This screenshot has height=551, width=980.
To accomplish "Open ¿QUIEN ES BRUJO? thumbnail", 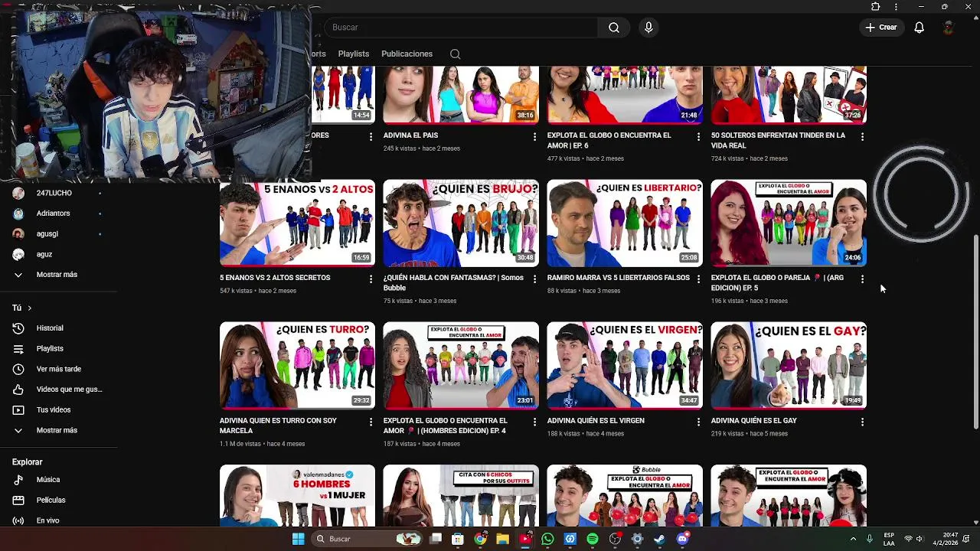I will 461,223.
